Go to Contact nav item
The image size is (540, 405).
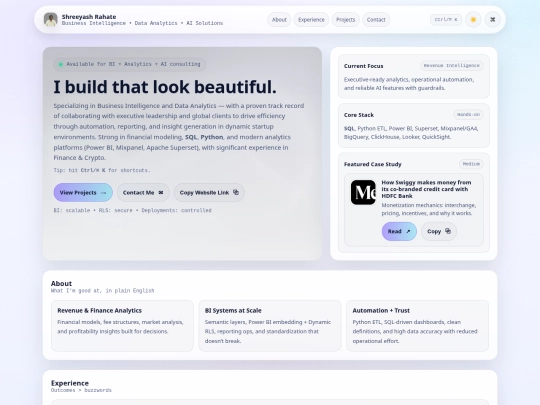376,20
